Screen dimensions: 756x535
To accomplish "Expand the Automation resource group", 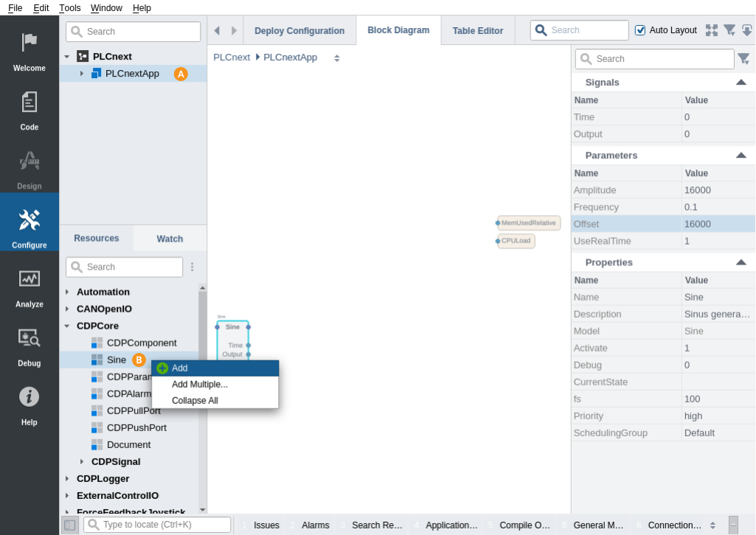I will [67, 292].
